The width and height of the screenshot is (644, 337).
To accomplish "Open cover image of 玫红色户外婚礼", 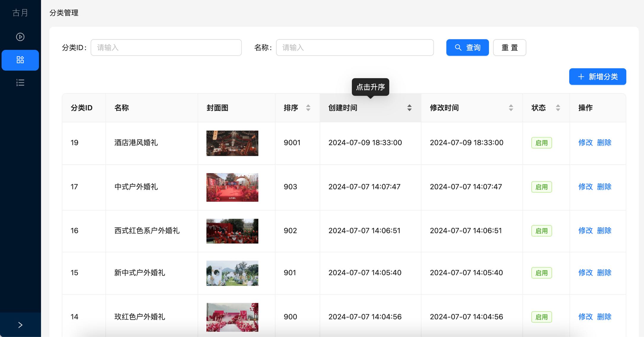I will tap(232, 317).
